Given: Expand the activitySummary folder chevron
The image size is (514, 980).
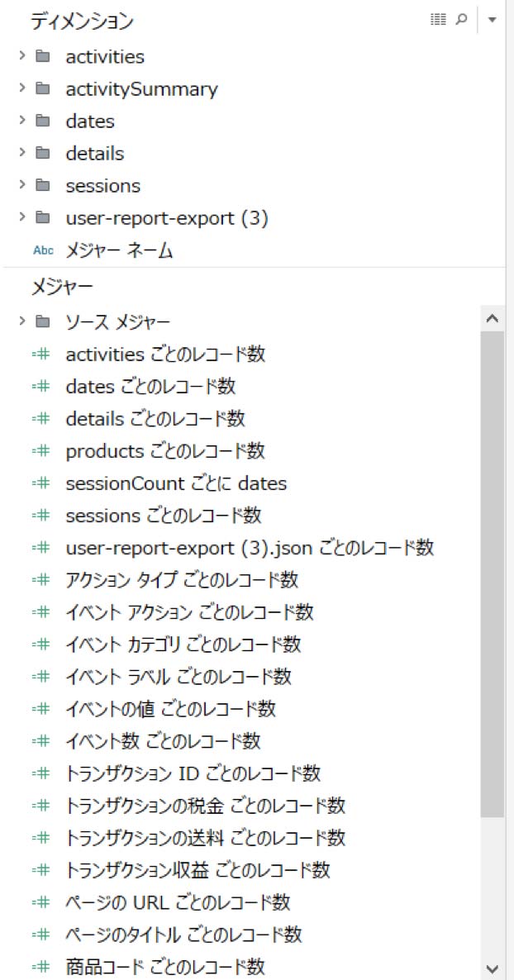Looking at the screenshot, I should click(x=22, y=88).
